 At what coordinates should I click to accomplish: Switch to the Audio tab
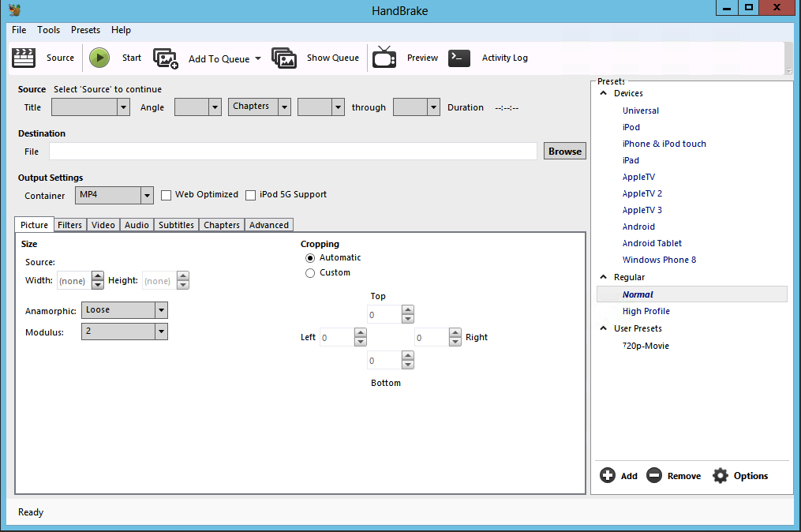coord(137,225)
